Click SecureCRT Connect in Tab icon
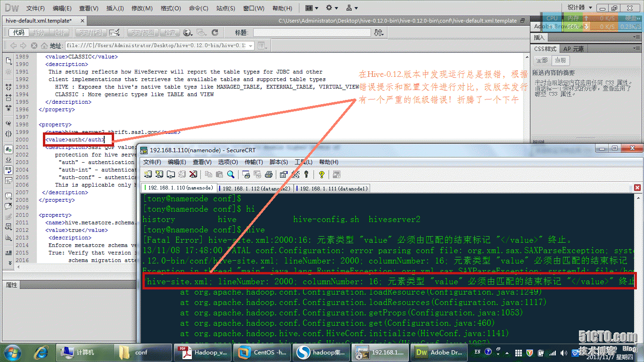Image resolution: width=644 pixels, height=362 pixels. point(171,174)
